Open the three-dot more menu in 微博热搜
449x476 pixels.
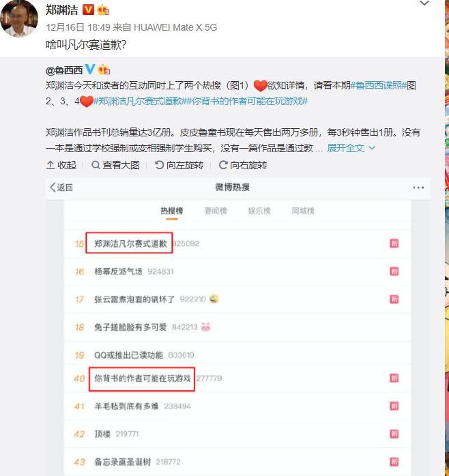point(418,188)
